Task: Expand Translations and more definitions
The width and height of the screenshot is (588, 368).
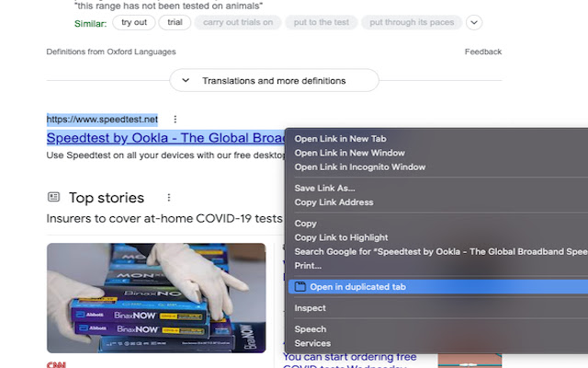Action: (x=274, y=80)
